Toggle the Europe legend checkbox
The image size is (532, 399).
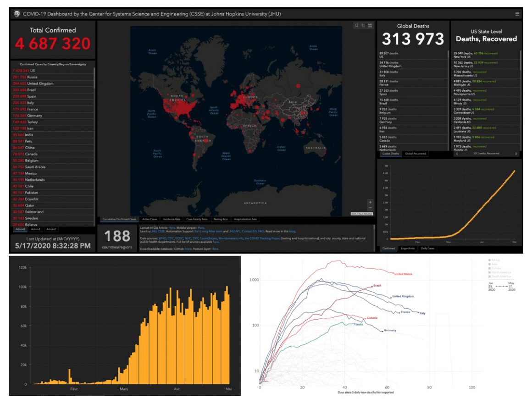(x=490, y=268)
